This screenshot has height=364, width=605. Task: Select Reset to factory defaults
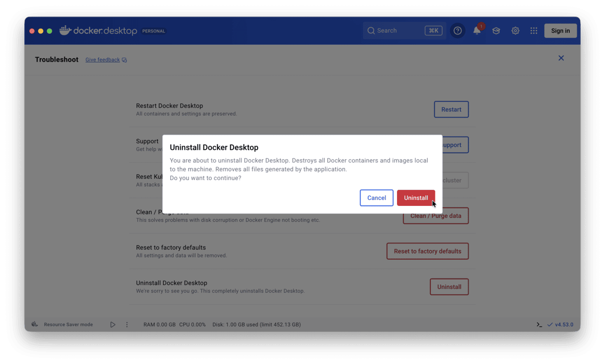coord(427,251)
